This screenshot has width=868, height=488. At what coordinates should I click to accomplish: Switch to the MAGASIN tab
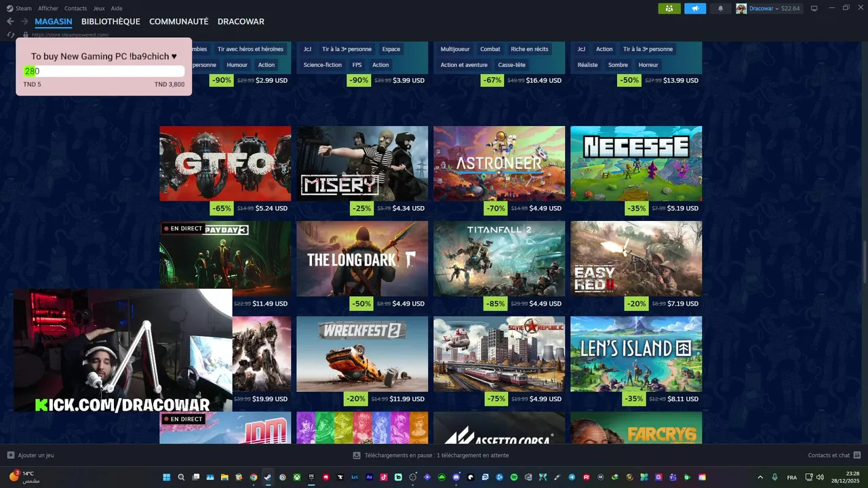coord(54,22)
